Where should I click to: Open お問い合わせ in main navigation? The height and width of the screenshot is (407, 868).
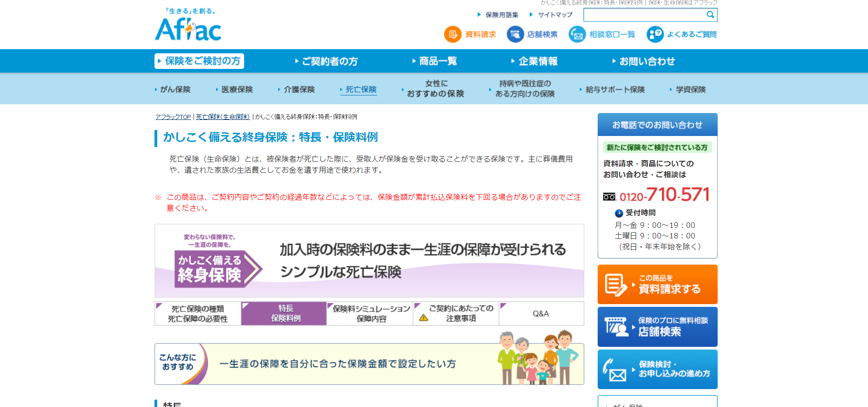[644, 61]
